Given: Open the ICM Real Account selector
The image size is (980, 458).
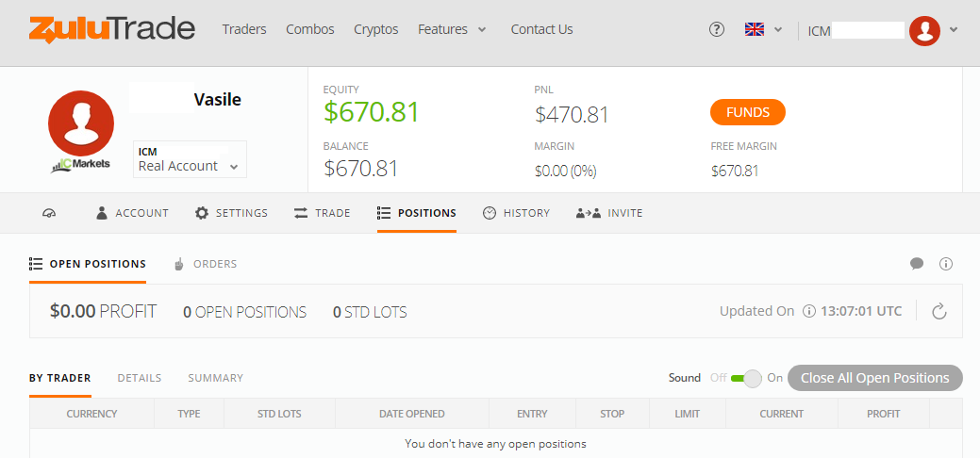Looking at the screenshot, I should click(x=190, y=159).
